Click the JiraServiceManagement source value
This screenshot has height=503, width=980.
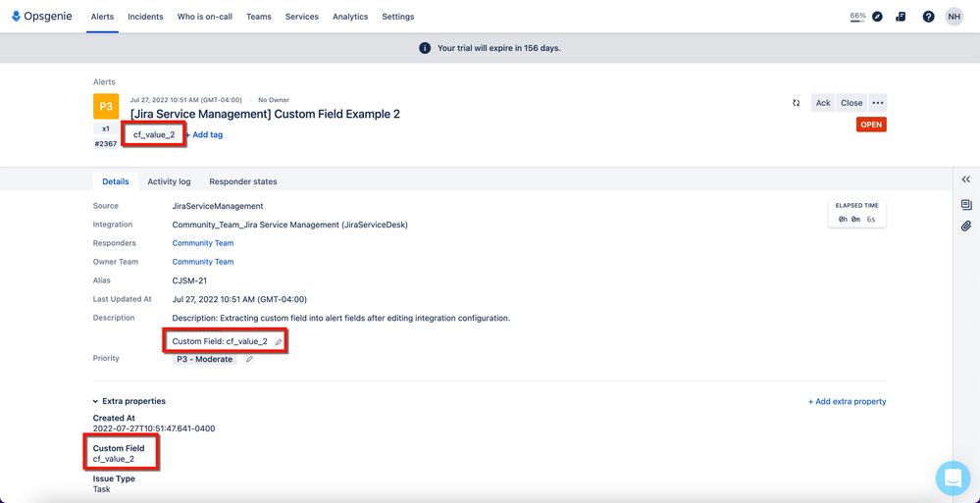click(x=218, y=206)
